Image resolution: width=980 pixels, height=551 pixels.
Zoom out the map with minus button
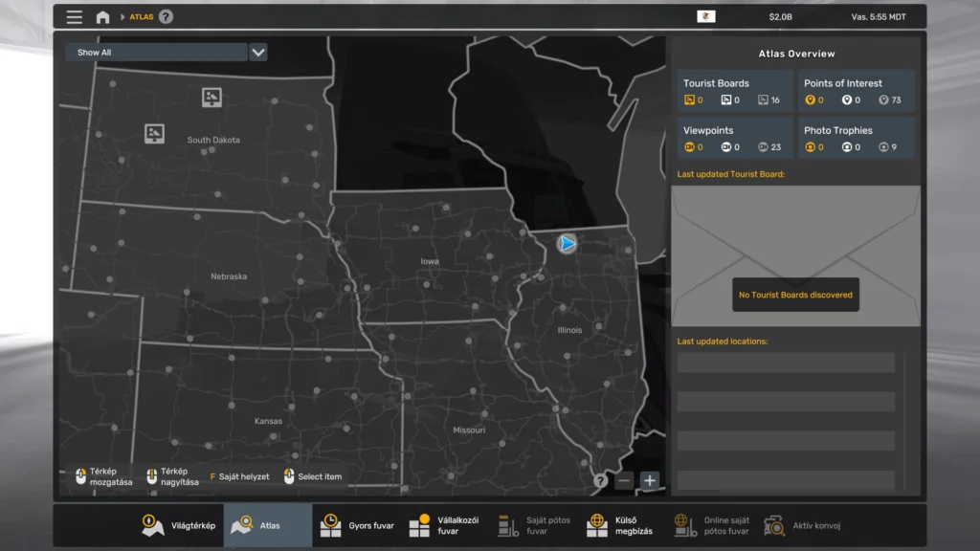click(623, 480)
